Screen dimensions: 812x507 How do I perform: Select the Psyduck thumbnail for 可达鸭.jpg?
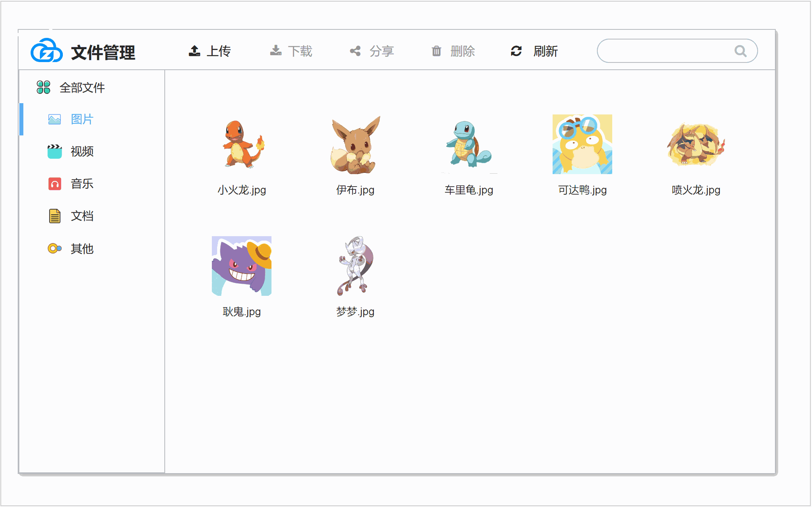582,144
